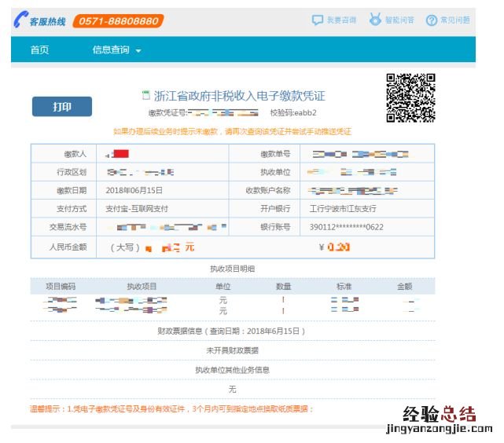Click the 智能问答 robot icon

point(376,20)
